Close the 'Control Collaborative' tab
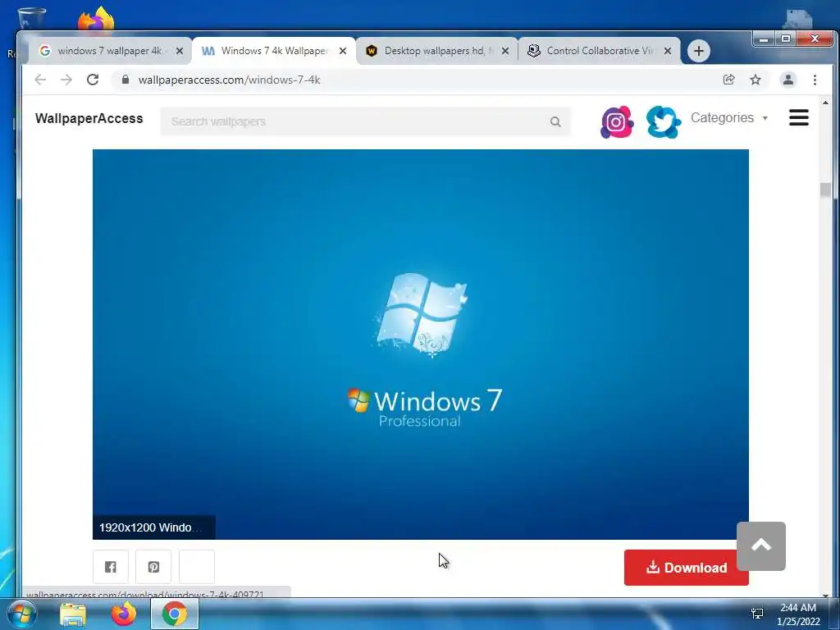 click(668, 51)
